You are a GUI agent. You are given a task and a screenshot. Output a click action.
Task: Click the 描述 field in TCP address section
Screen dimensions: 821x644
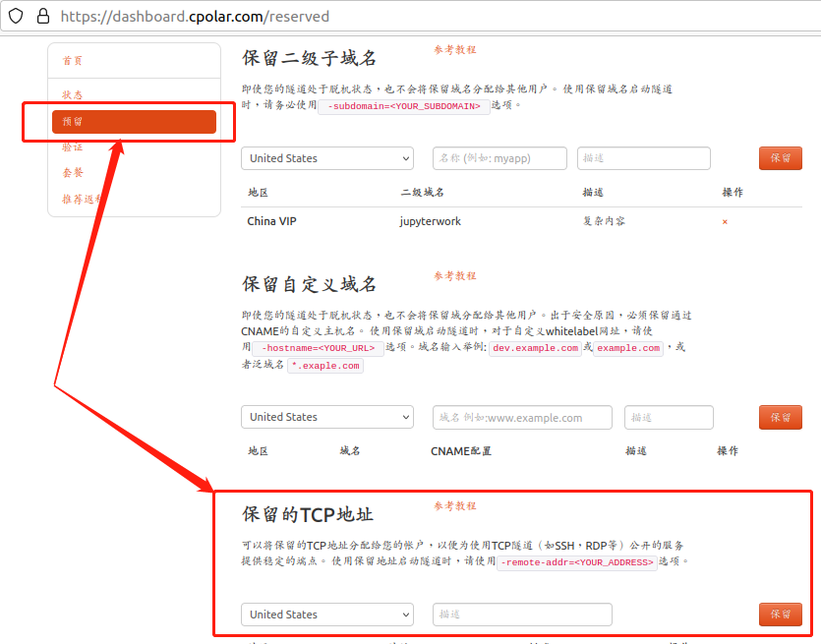click(522, 615)
